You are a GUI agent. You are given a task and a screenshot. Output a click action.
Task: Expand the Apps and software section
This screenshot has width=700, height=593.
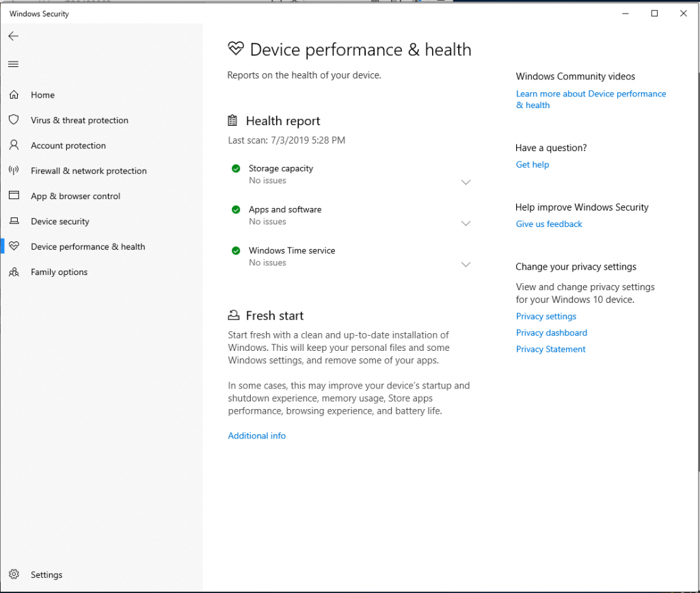point(466,223)
